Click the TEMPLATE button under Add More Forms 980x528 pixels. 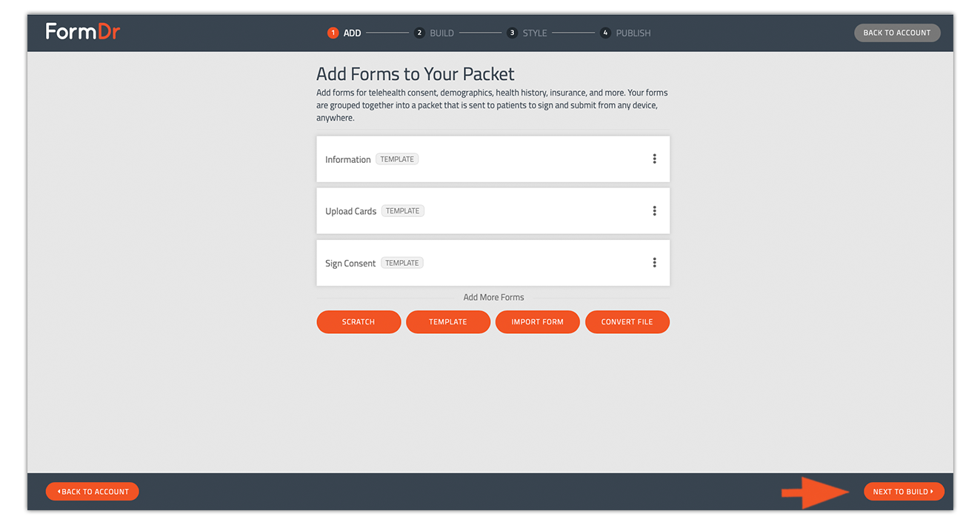448,322
